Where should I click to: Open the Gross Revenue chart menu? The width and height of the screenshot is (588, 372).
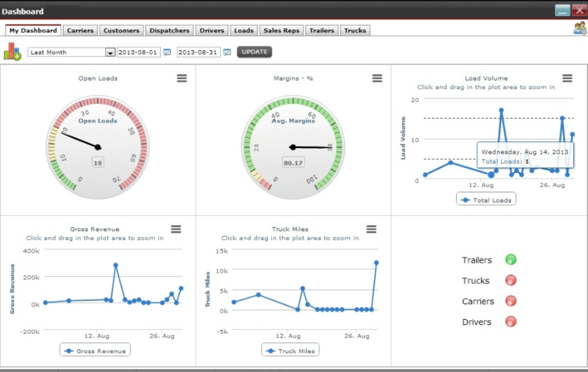tap(176, 229)
